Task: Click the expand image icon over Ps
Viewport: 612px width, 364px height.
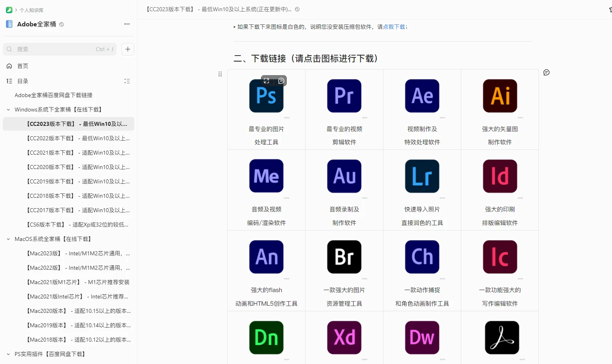Action: (x=266, y=81)
